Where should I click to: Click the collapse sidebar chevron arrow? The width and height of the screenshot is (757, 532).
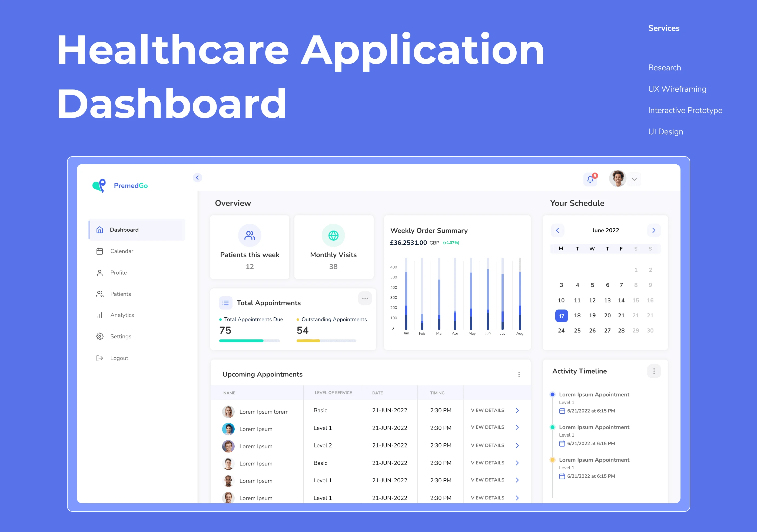pyautogui.click(x=197, y=177)
